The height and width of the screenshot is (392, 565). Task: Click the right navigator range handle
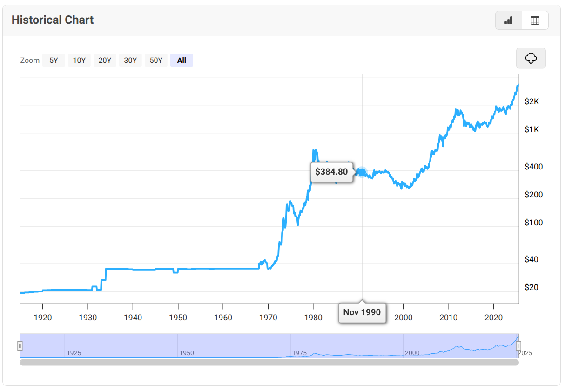coord(518,345)
